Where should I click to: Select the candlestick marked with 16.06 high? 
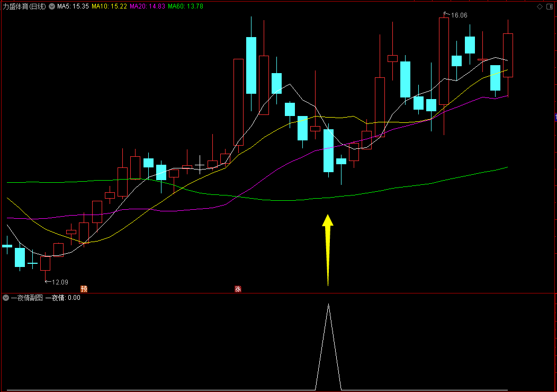(x=444, y=61)
